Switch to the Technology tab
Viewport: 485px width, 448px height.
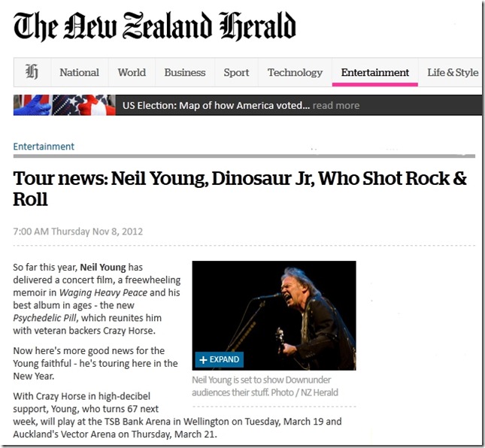pos(295,73)
